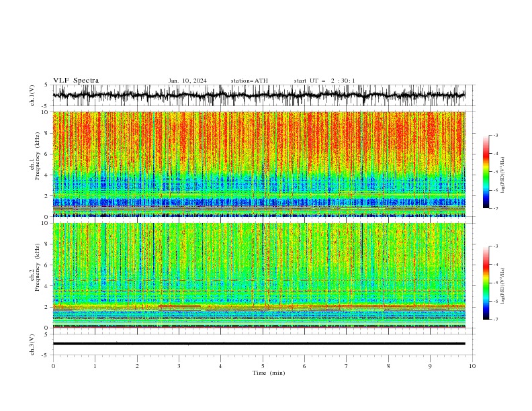Click the "7" tick on the Time axis

pyautogui.click(x=347, y=366)
